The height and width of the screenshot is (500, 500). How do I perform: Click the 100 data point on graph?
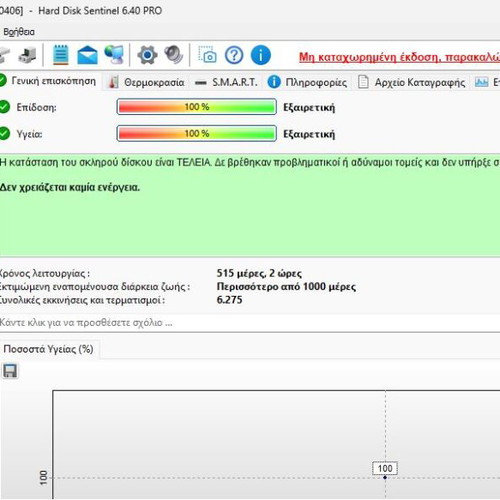[x=385, y=477]
